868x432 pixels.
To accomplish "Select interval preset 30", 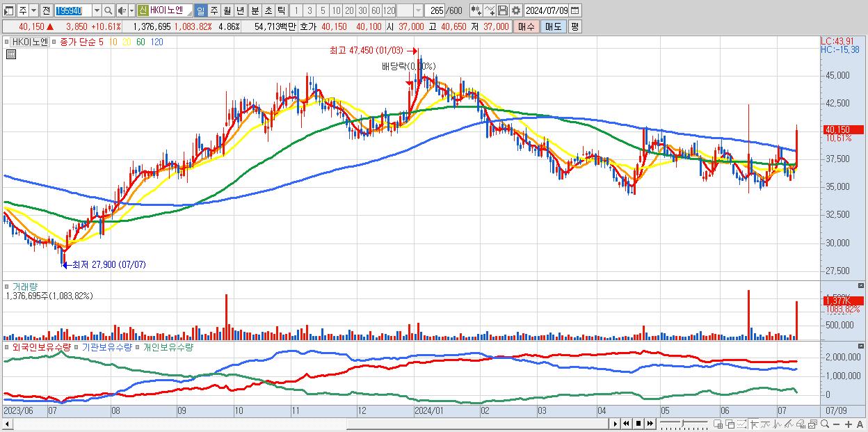I will pyautogui.click(x=362, y=10).
